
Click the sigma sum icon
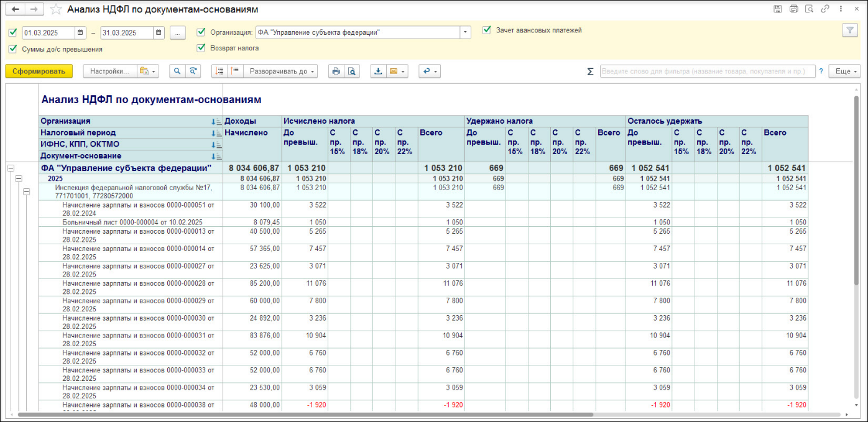(590, 71)
